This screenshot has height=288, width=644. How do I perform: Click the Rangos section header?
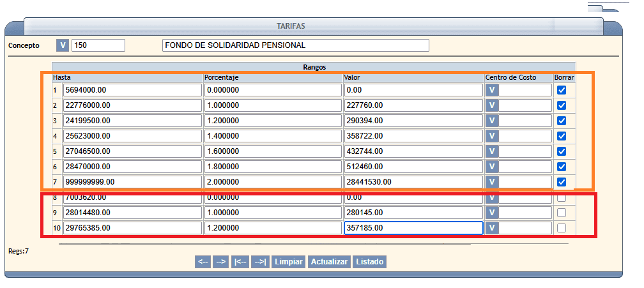tap(314, 66)
